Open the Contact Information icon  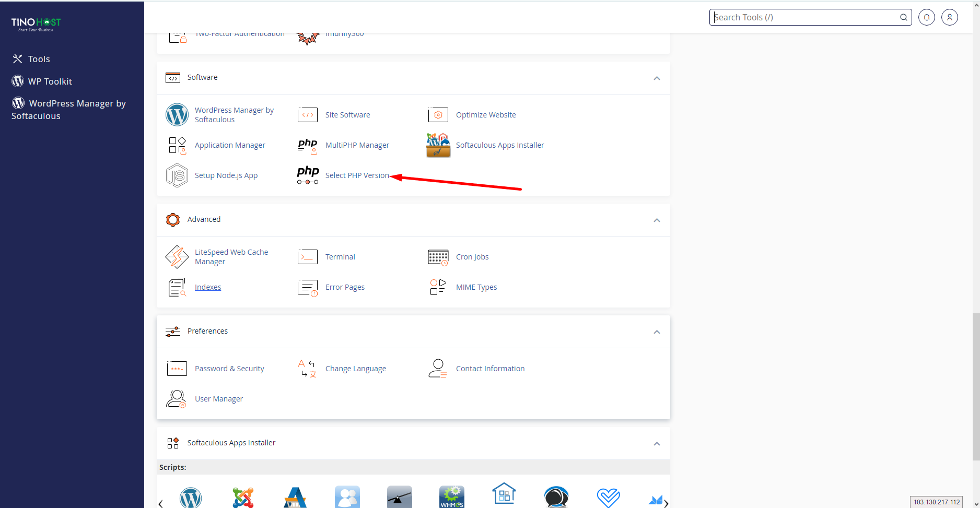pyautogui.click(x=438, y=369)
